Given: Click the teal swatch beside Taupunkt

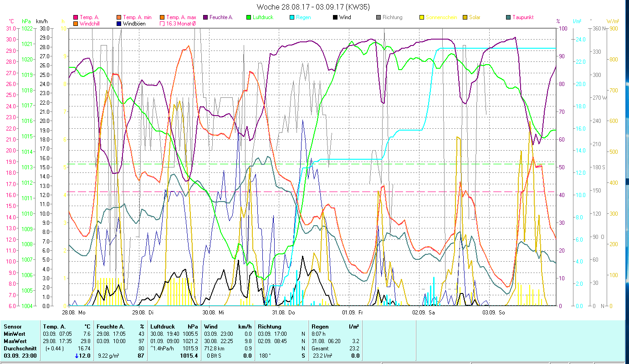Looking at the screenshot, I should tap(508, 18).
